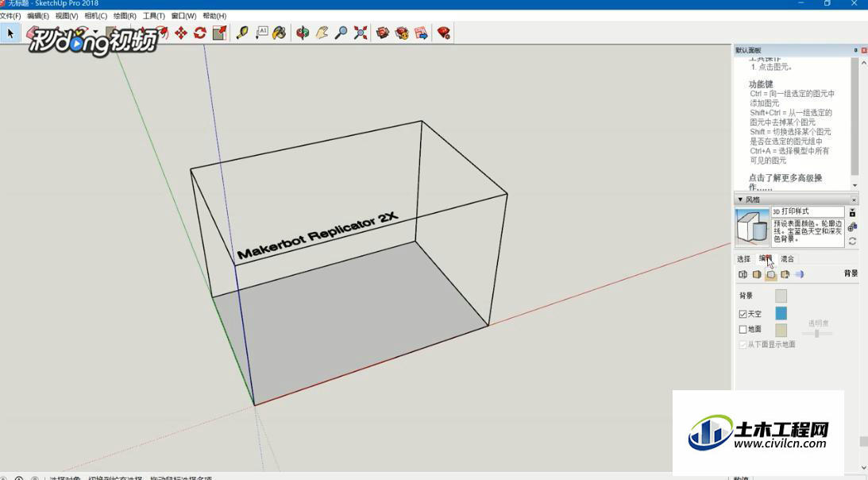Activate the Scale tool
The height and width of the screenshot is (480, 868).
219,33
